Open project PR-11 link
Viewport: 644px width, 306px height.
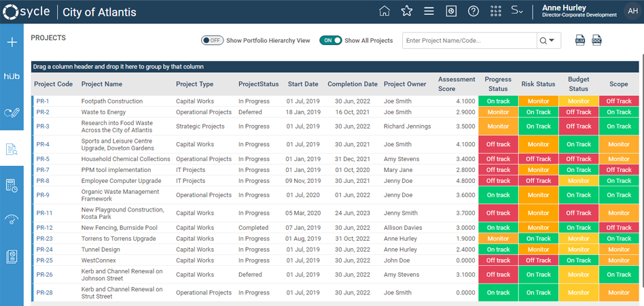pos(44,213)
